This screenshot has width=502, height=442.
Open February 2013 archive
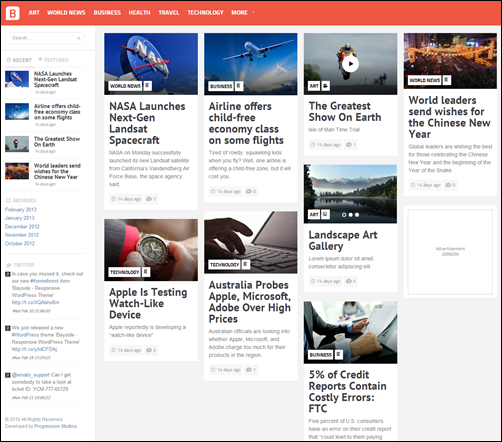click(x=21, y=209)
